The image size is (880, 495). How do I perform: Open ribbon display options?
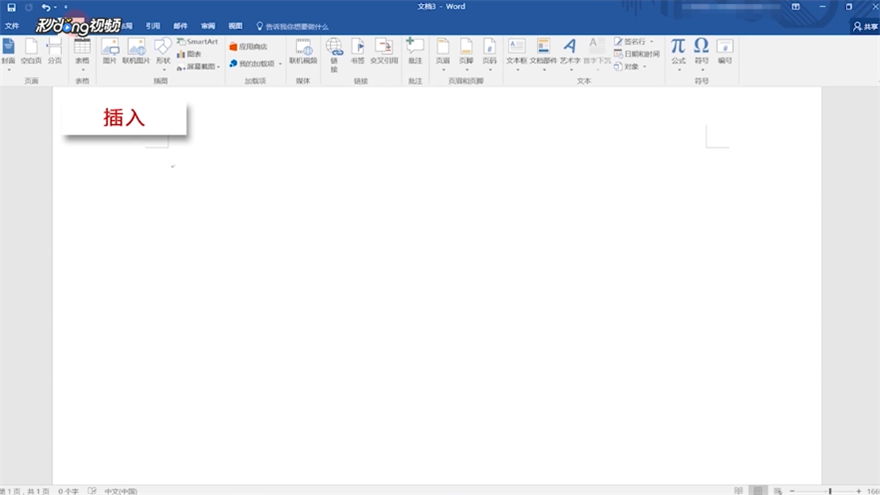click(x=795, y=7)
